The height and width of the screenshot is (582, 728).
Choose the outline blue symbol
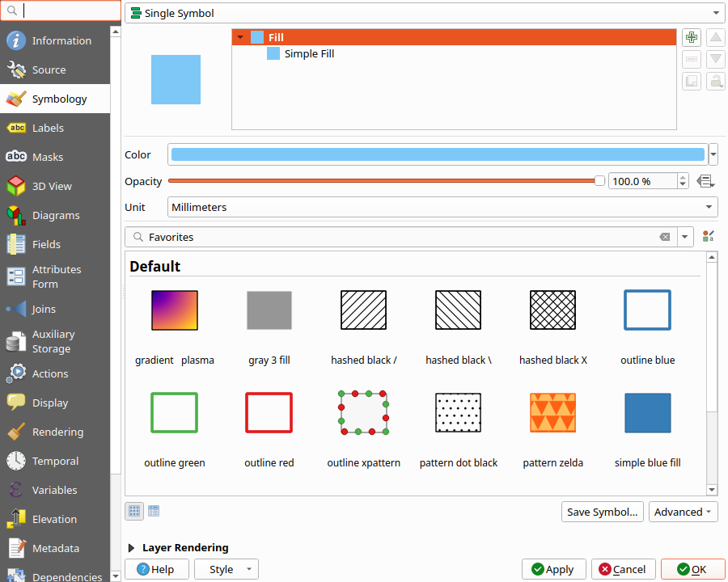(648, 327)
